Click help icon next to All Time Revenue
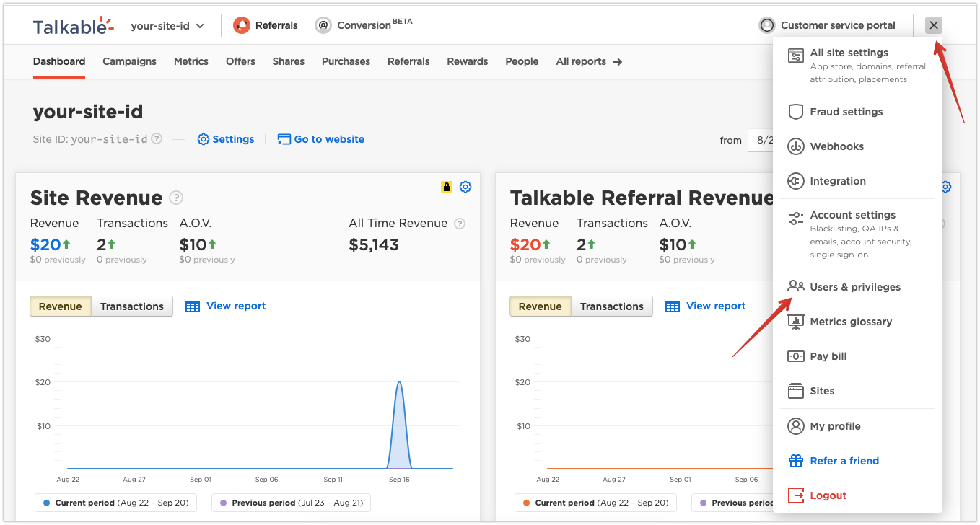The height and width of the screenshot is (525, 980). coord(460,224)
